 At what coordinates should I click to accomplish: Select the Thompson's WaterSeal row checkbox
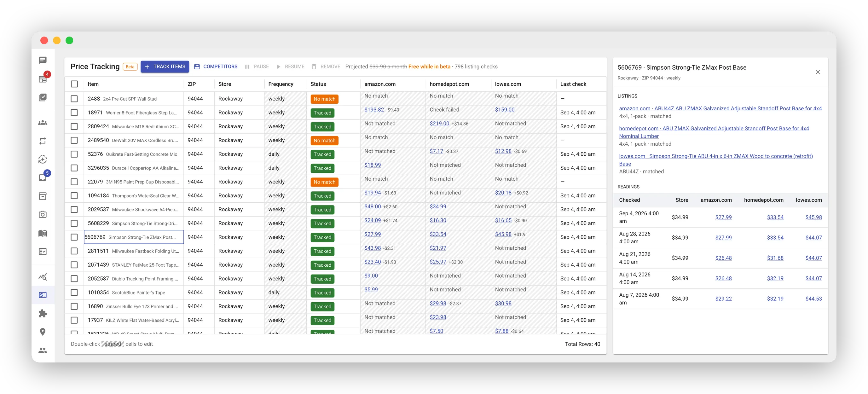coord(74,195)
